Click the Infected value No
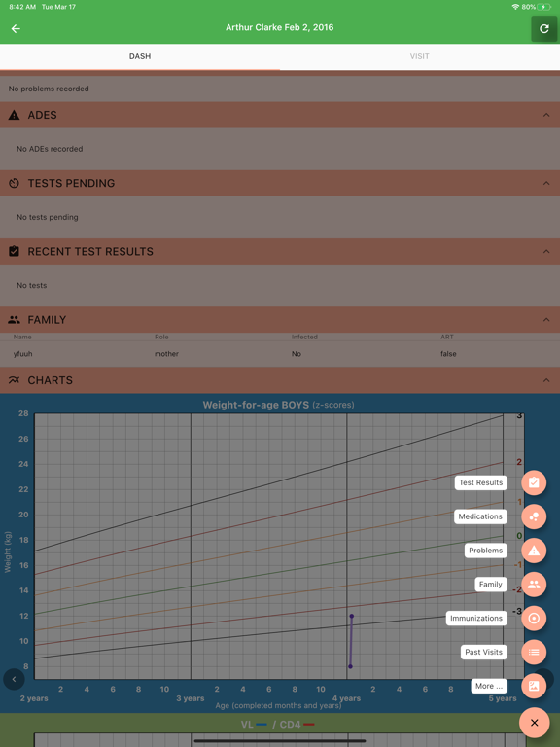This screenshot has height=747, width=560. (297, 354)
